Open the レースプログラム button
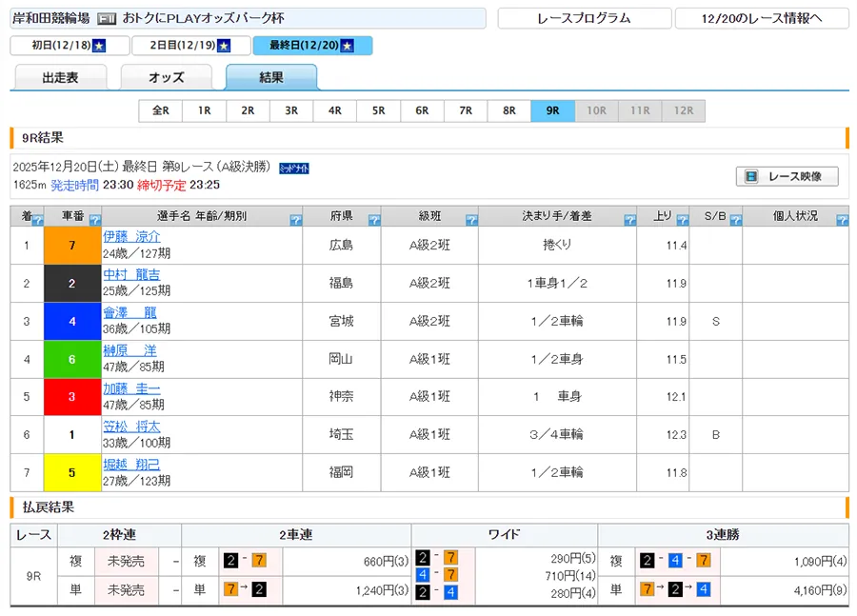857x616 pixels. pos(583,18)
